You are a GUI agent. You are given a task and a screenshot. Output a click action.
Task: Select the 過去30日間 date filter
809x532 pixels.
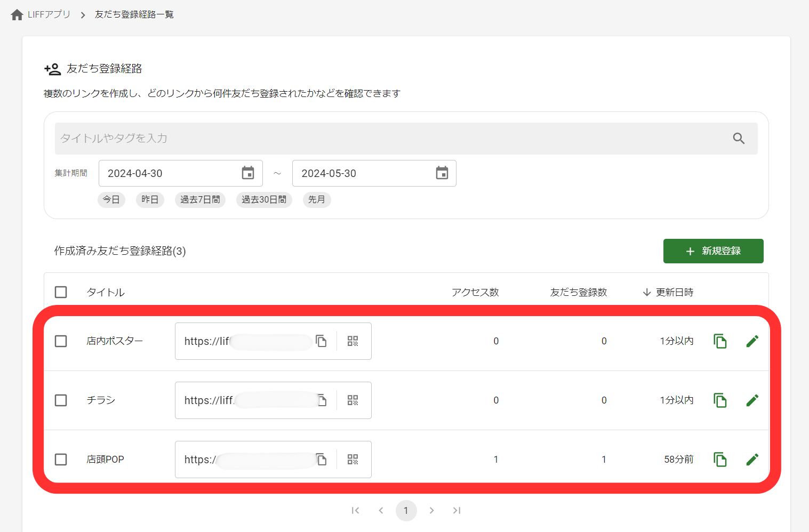(264, 199)
